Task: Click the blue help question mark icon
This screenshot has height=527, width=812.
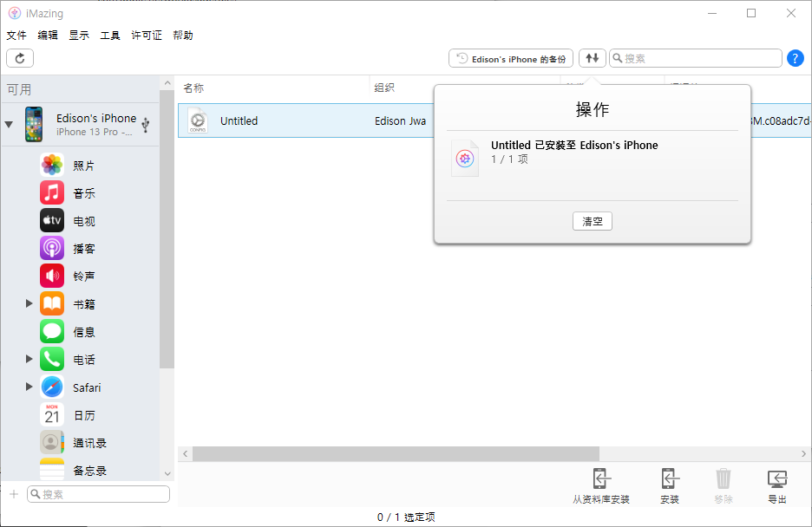Action: pyautogui.click(x=795, y=58)
